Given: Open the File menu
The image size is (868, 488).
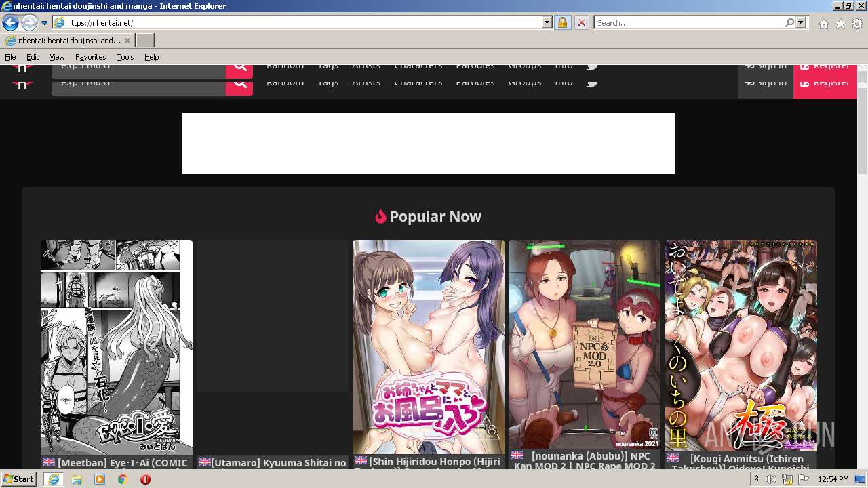Looking at the screenshot, I should [x=10, y=57].
